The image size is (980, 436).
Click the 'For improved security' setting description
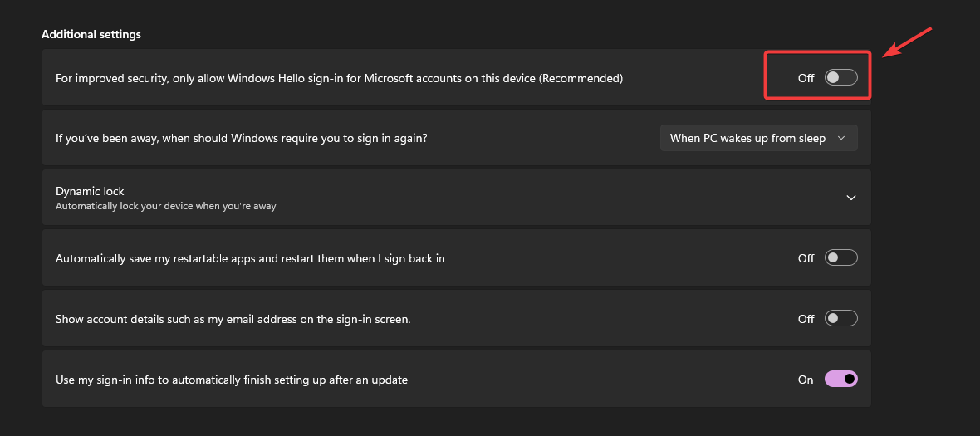339,78
